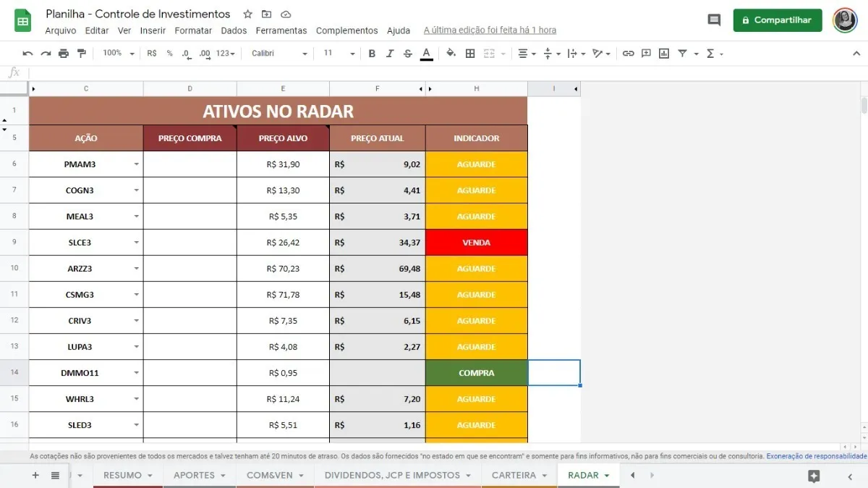Switch to the RESUMO sheet tab
868x488 pixels.
coord(128,475)
